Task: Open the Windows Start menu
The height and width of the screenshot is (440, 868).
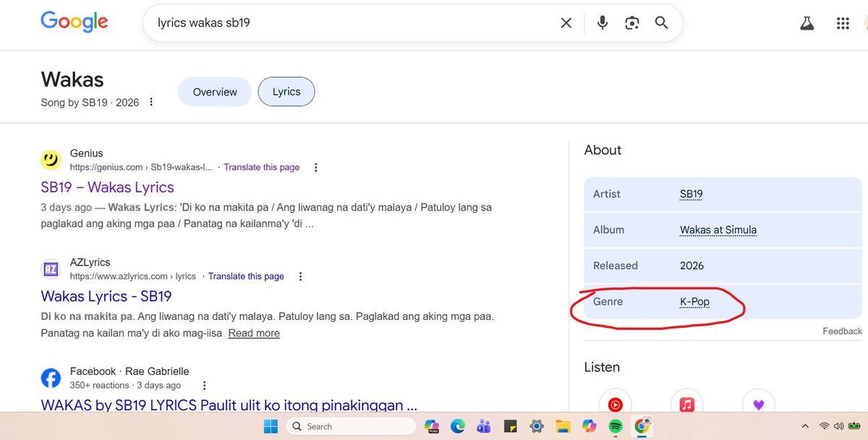Action: click(271, 426)
